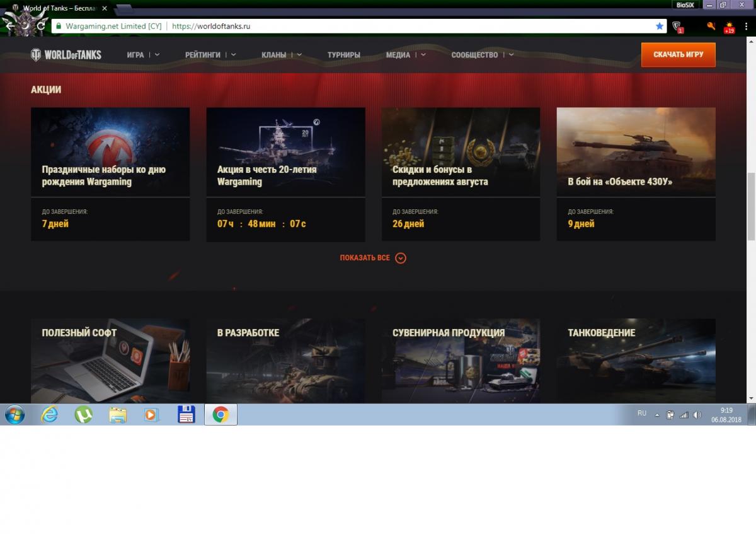Open the СУВЕНИРНАЯ ПРОДУКЦИЯ tile

click(461, 361)
